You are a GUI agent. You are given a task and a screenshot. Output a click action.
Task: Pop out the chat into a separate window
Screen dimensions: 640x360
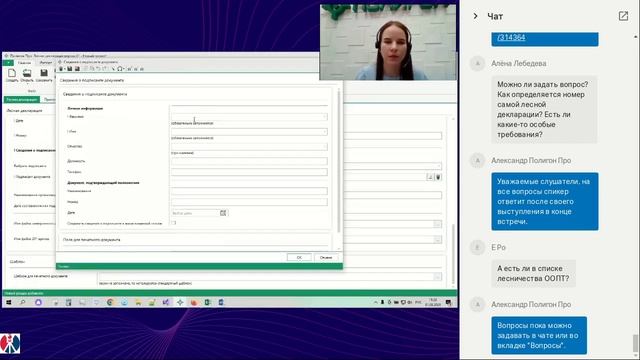pyautogui.click(x=623, y=16)
